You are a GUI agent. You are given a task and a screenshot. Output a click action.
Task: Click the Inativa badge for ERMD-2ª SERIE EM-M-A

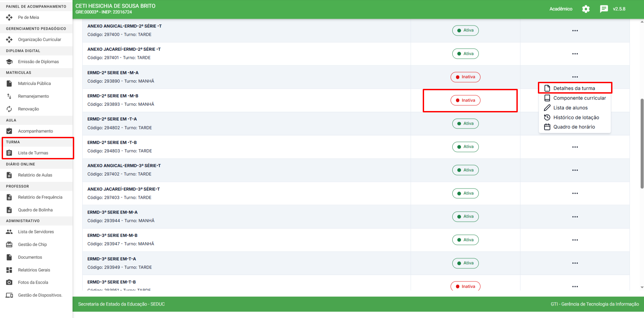point(465,77)
